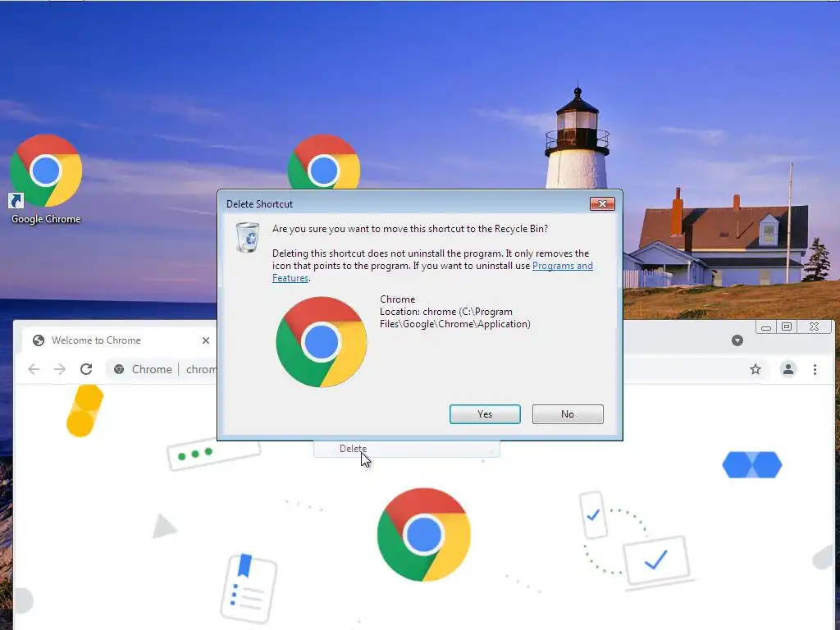Go forward in the Chrome browser
The image size is (840, 630).
click(x=60, y=369)
